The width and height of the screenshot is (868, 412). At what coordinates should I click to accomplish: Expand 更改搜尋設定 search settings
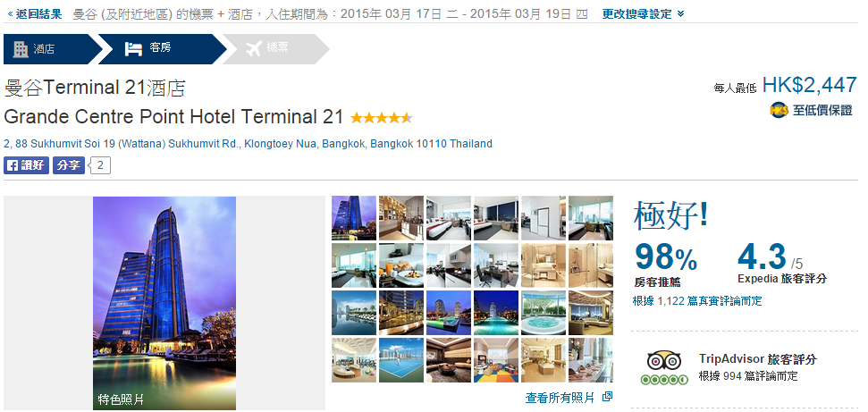tap(643, 13)
